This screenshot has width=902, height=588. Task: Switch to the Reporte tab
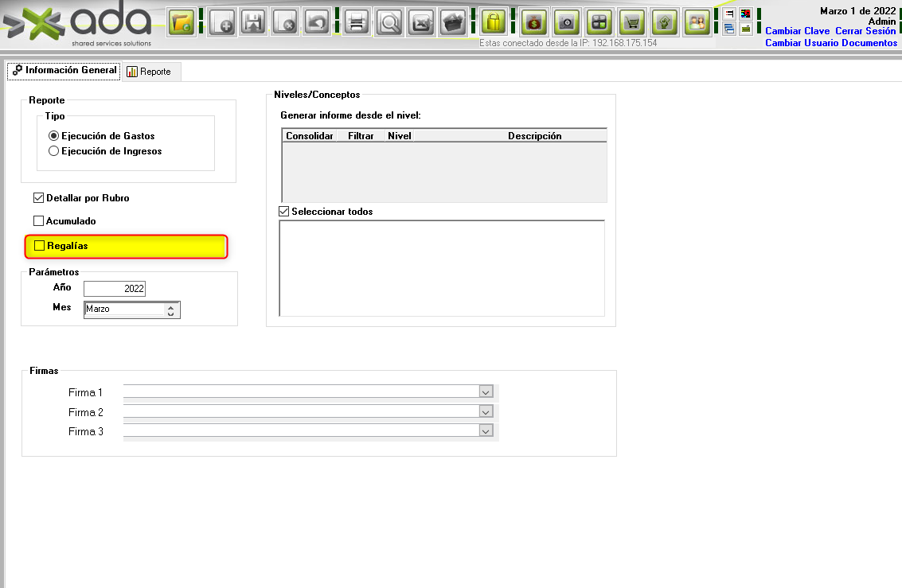click(x=149, y=72)
